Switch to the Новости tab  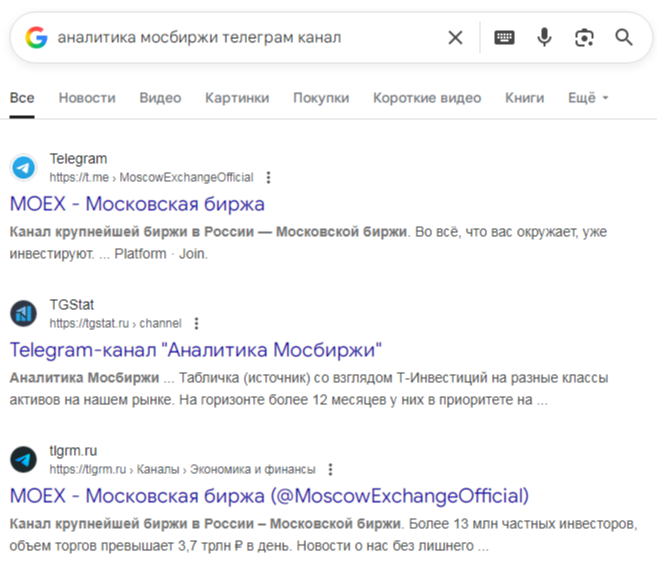pos(87,98)
